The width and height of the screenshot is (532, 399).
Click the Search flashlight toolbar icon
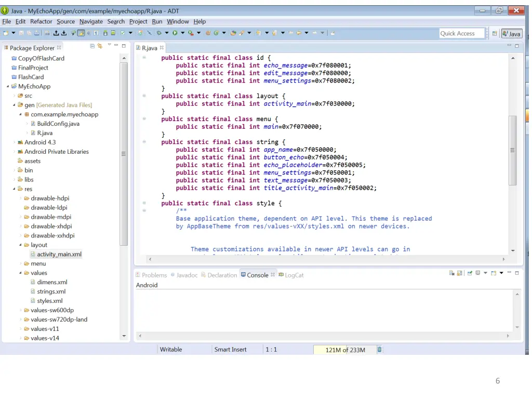click(x=241, y=33)
